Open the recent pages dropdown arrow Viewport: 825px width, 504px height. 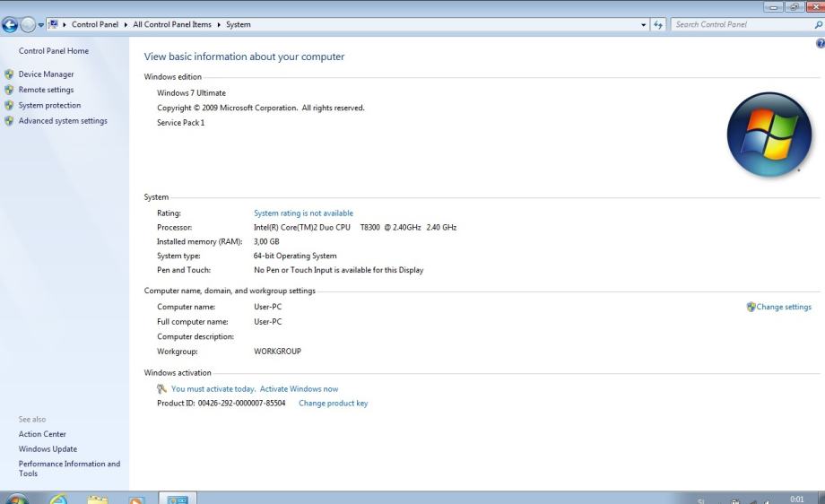(41, 25)
